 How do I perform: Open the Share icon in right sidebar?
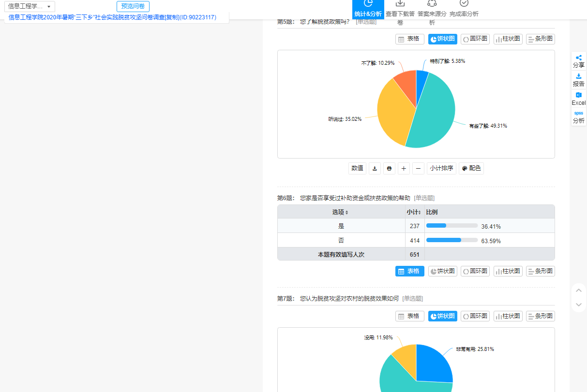pyautogui.click(x=578, y=61)
